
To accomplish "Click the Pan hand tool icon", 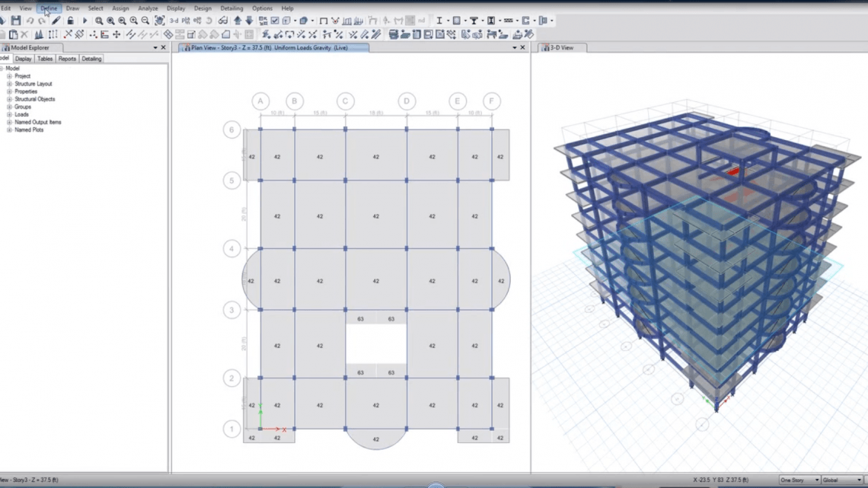I will (159, 21).
